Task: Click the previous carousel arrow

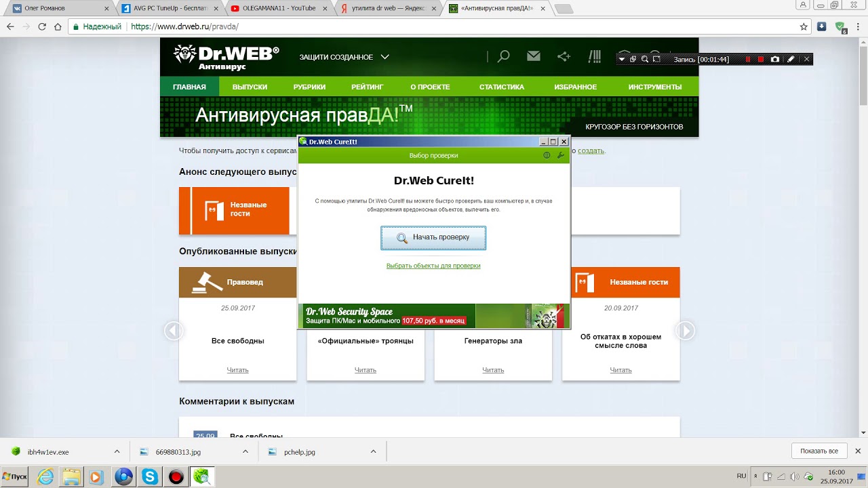Action: [174, 331]
